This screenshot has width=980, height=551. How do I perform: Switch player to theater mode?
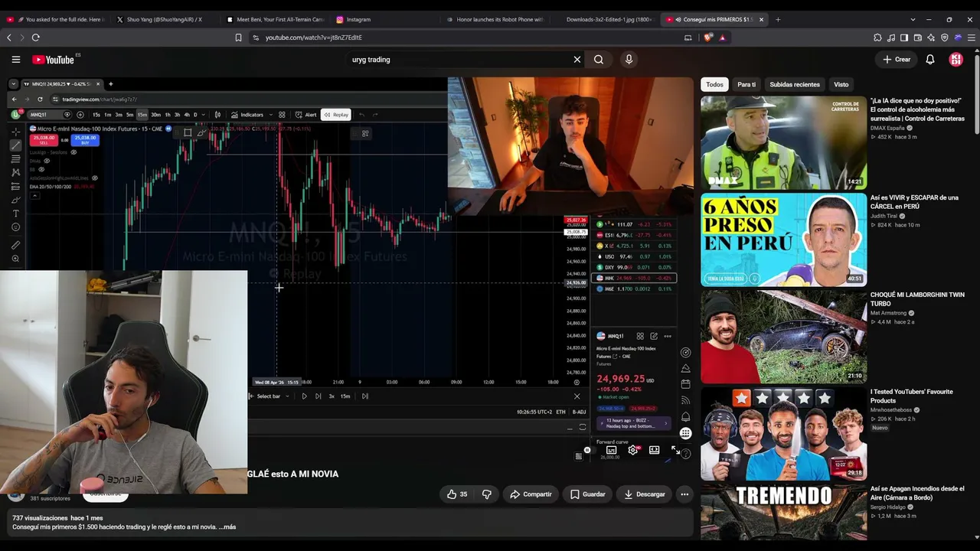654,450
